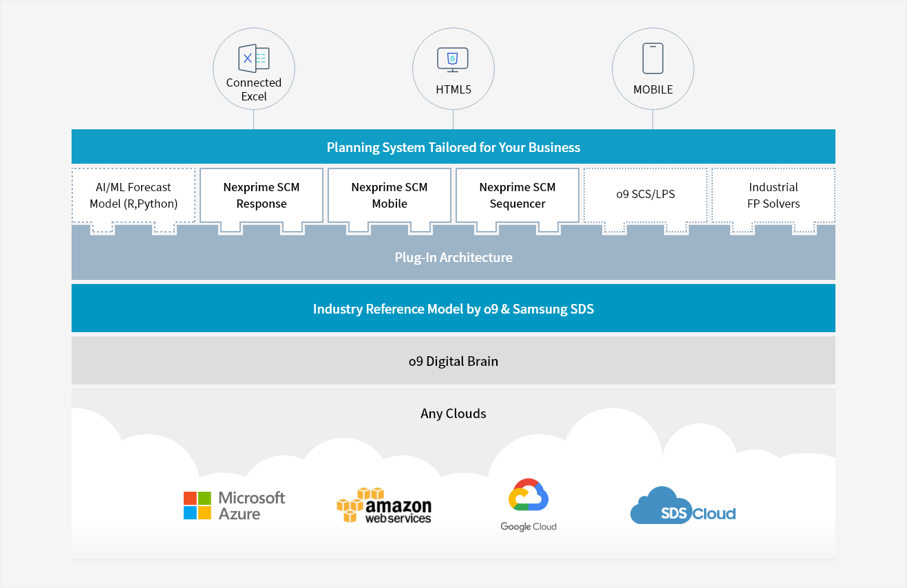Select the o9 Digital Brain layer
The width and height of the screenshot is (907, 588).
click(453, 361)
